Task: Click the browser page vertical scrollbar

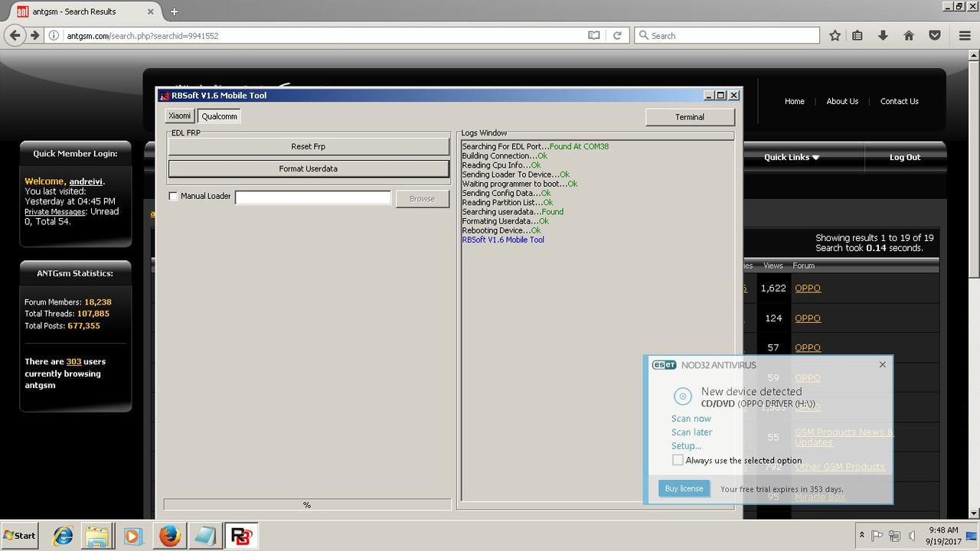Action: coord(973,283)
